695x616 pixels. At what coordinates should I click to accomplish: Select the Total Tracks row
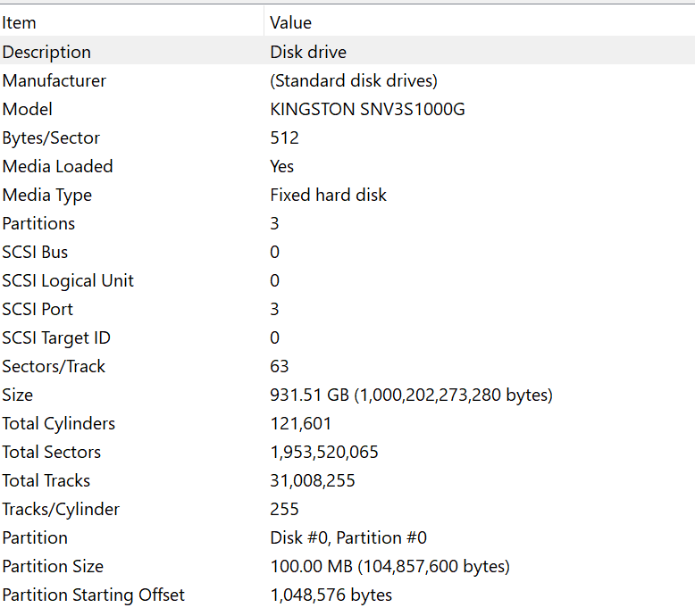46,480
